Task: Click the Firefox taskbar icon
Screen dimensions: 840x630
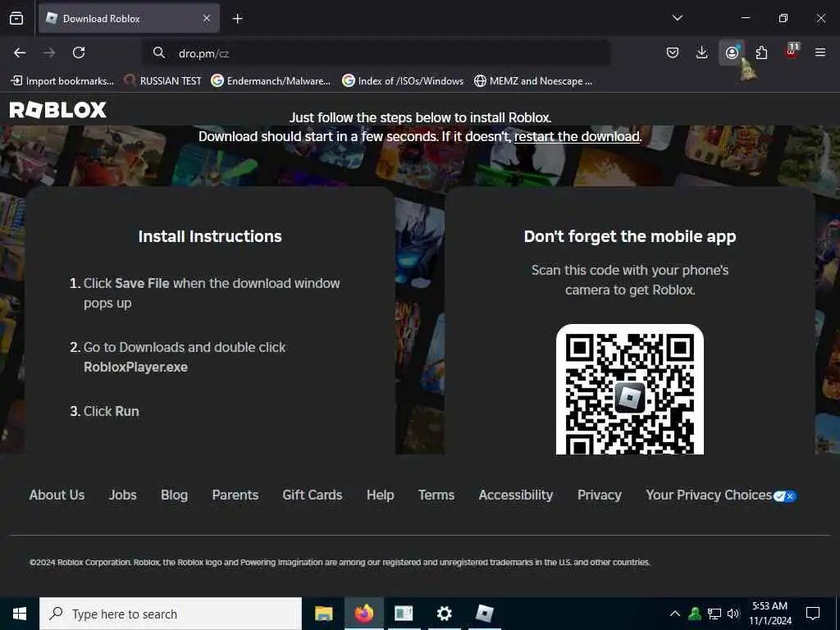Action: coord(363,614)
